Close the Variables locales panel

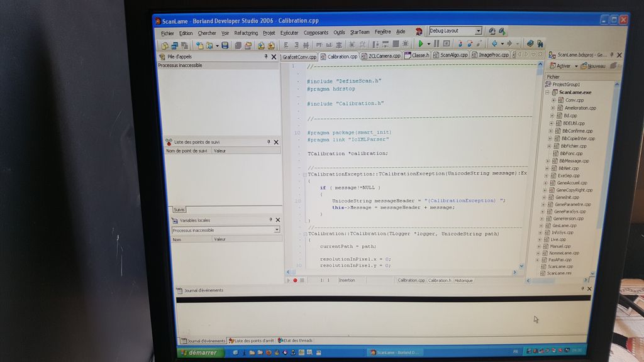tap(277, 220)
